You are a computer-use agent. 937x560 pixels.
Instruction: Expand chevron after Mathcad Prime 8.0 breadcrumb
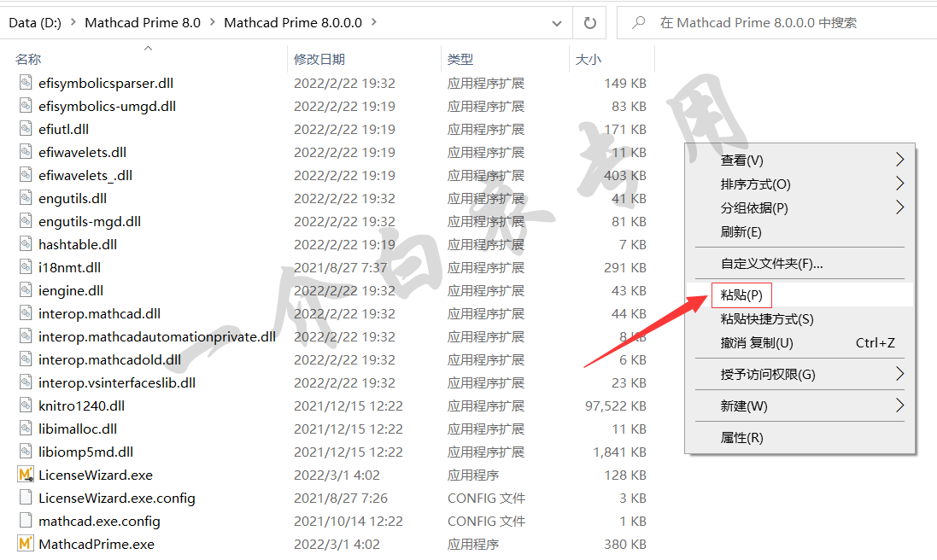(212, 22)
